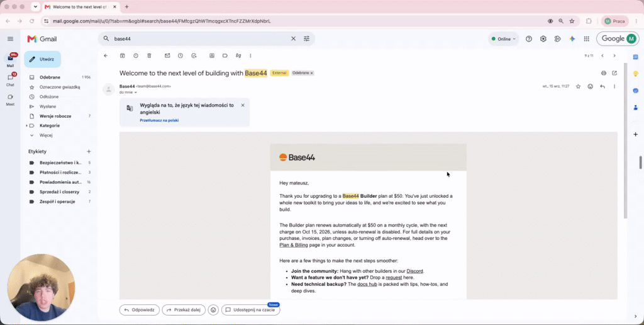644x325 pixels.
Task: Open the Gemini sparkle icon
Action: click(x=572, y=38)
